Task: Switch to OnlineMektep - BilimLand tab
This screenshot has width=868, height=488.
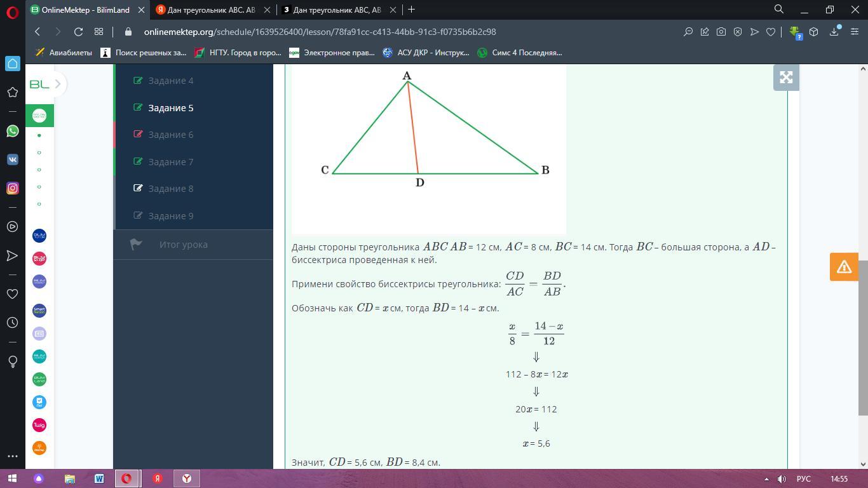Action: (x=85, y=10)
